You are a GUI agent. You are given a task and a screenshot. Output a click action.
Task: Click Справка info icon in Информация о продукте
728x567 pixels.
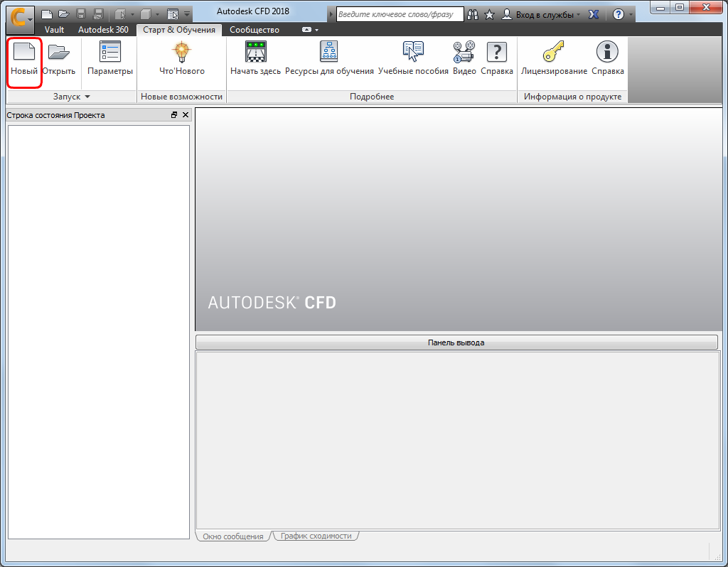pos(607,51)
